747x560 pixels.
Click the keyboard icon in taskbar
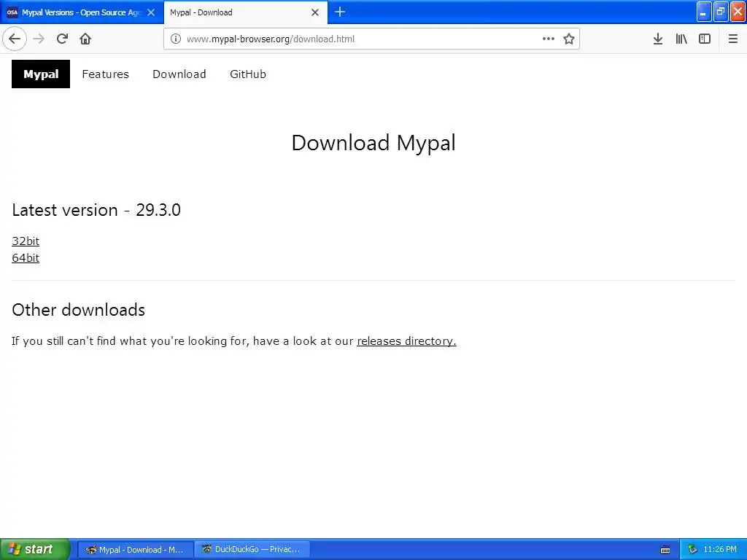click(665, 550)
